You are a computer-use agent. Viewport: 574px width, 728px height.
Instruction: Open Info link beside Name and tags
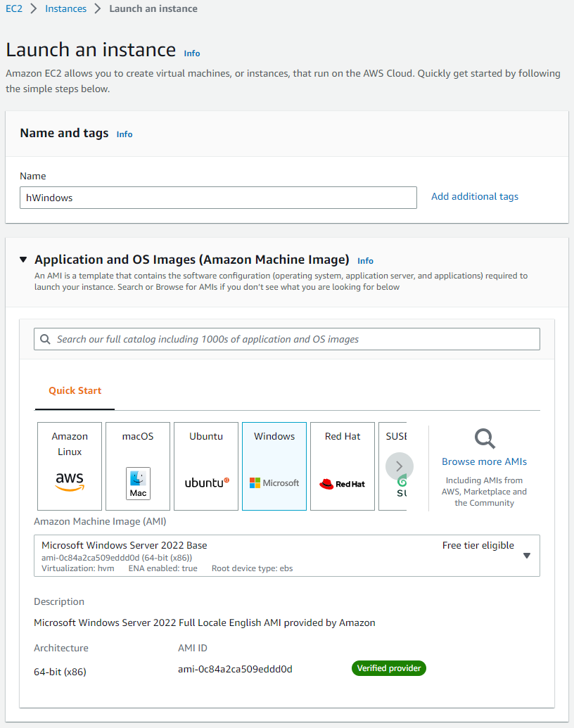(x=125, y=134)
